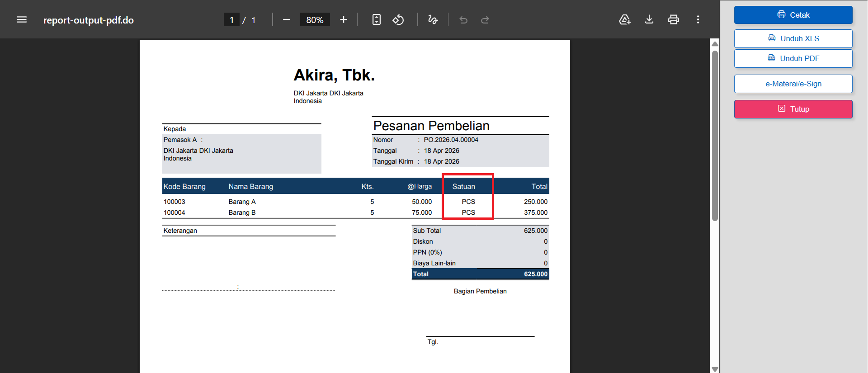Click the page number input field

coord(231,20)
